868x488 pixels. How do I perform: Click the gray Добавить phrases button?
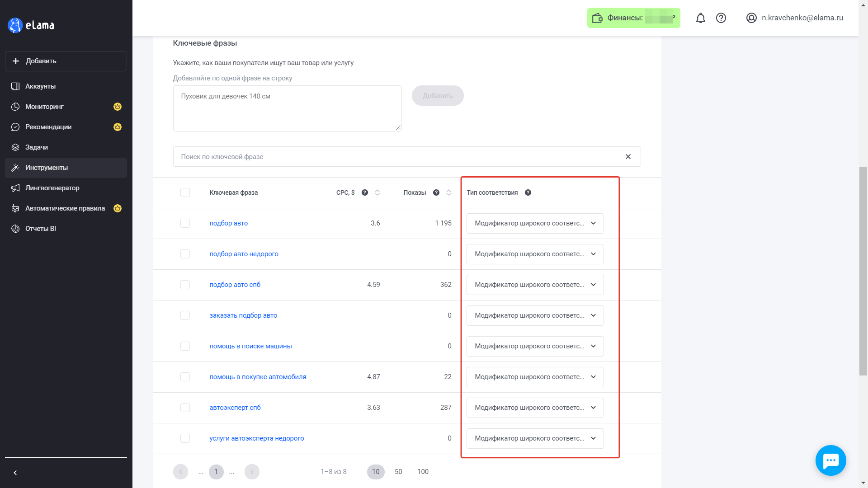pyautogui.click(x=438, y=96)
